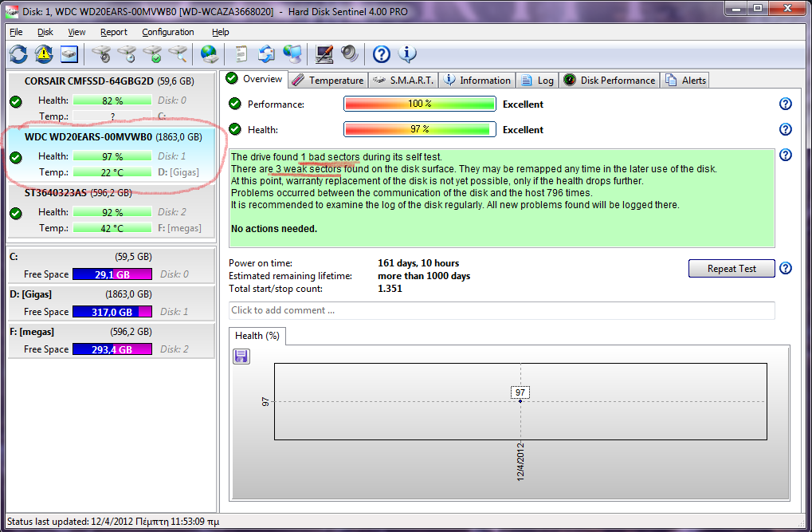Click the 'Status last updated' status bar text

[113, 522]
